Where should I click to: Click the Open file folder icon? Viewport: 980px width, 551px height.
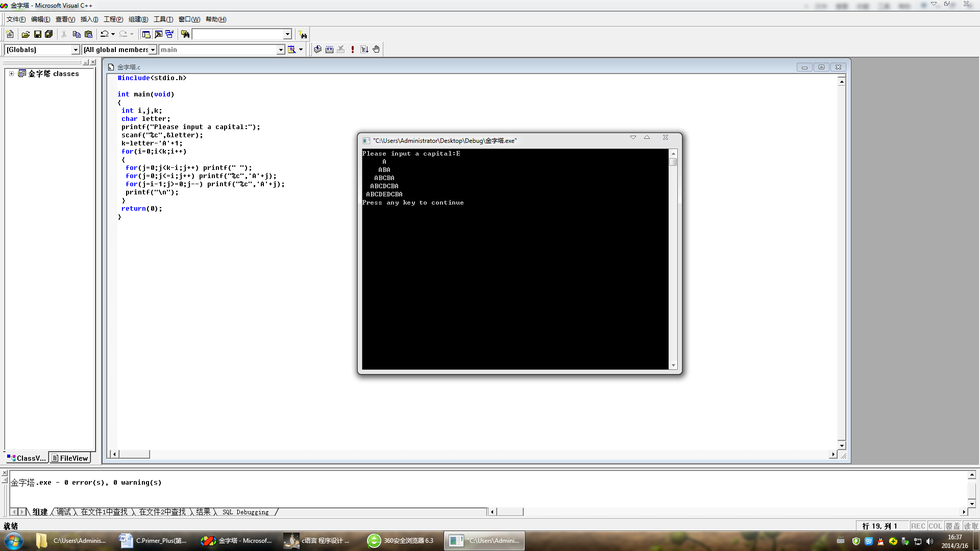(26, 34)
